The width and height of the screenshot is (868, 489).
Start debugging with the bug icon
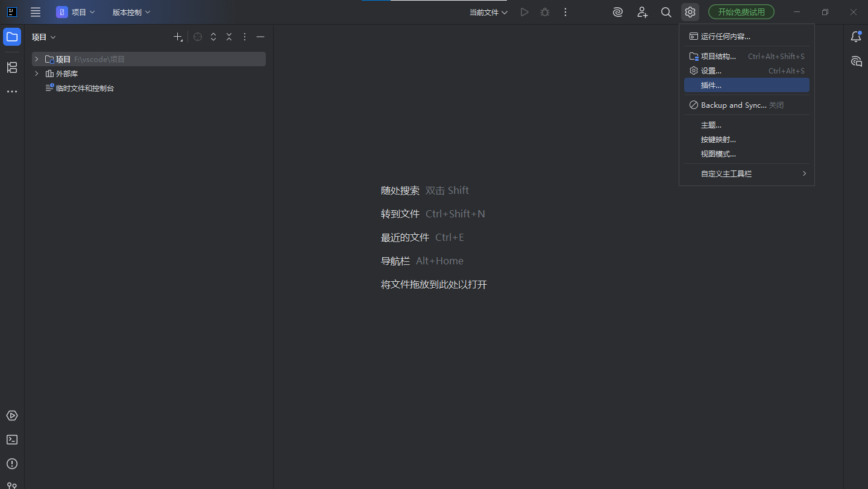(x=544, y=11)
